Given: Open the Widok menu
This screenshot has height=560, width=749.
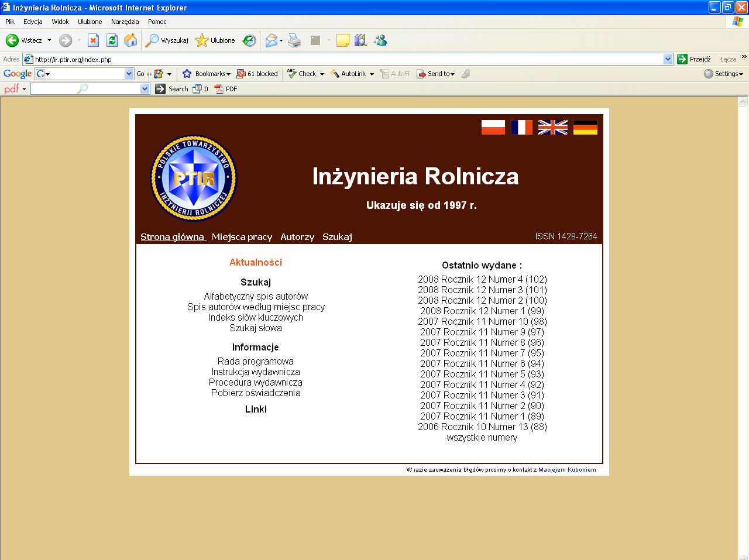Looking at the screenshot, I should [x=60, y=22].
